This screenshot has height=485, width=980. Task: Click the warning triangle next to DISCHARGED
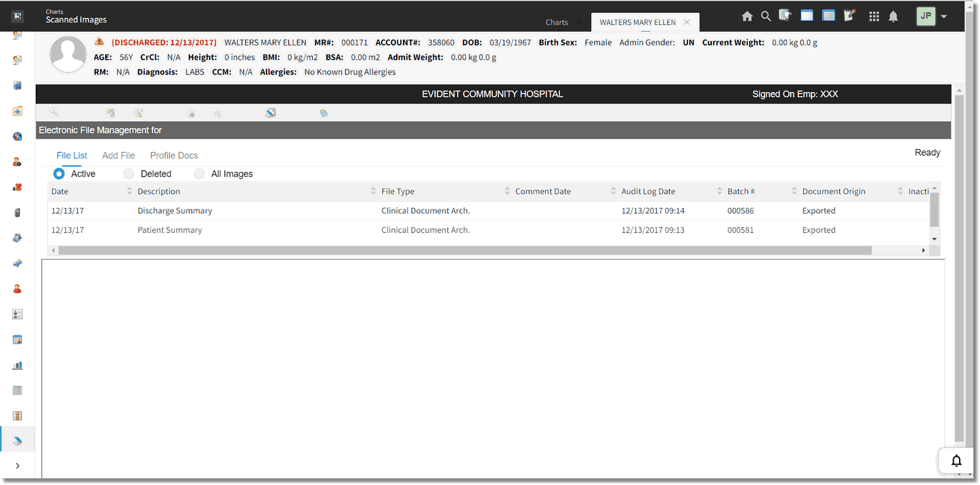click(x=100, y=41)
